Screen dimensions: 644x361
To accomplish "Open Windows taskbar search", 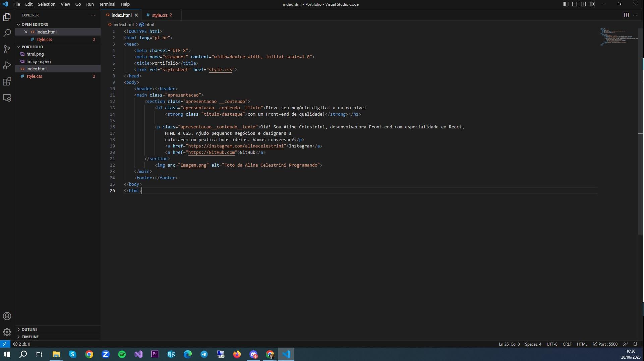I will tap(23, 354).
